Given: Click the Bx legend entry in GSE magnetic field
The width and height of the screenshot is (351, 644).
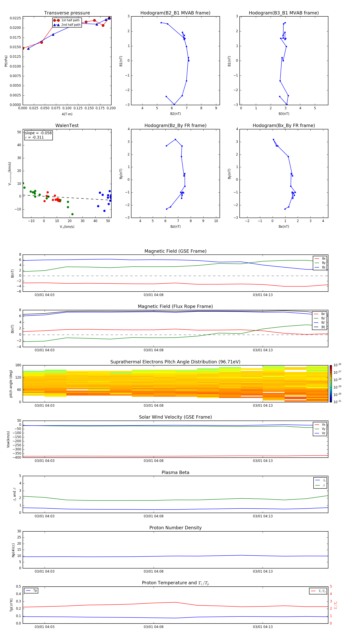Looking at the screenshot, I should [x=320, y=259].
